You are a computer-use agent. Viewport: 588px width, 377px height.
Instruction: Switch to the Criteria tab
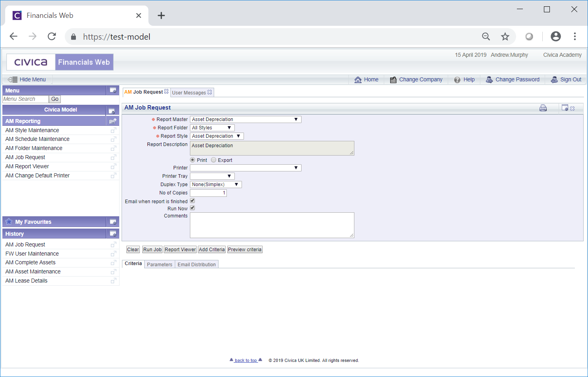click(x=133, y=264)
